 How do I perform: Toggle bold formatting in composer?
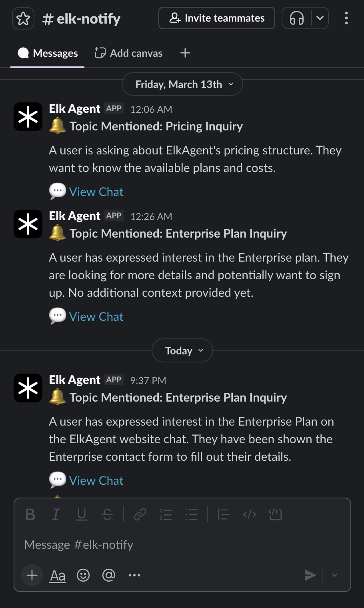[x=30, y=514]
